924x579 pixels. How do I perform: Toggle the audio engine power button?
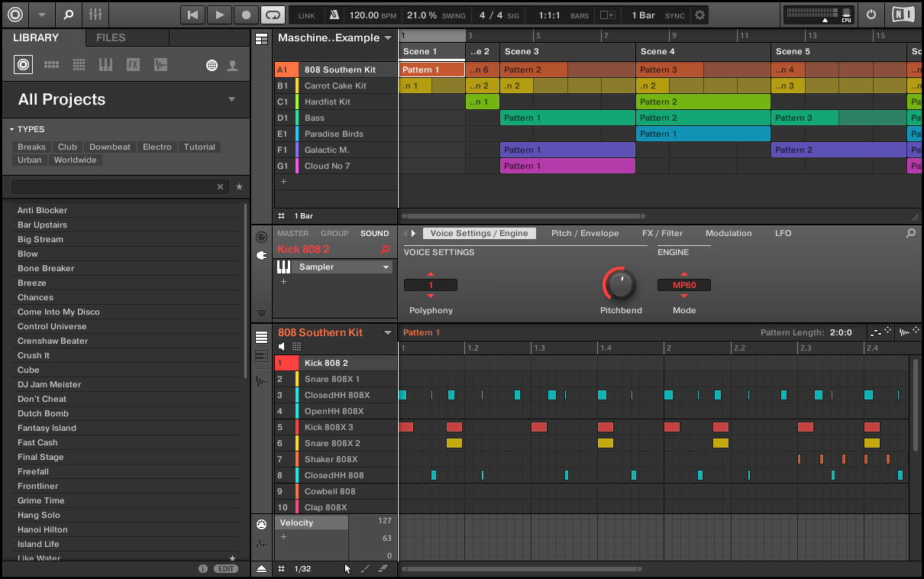pyautogui.click(x=871, y=15)
